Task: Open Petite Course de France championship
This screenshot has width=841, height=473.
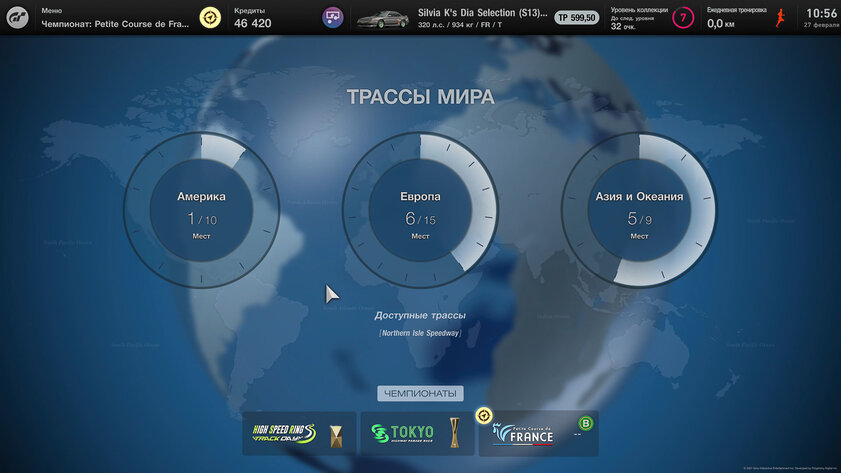Action: [538, 434]
